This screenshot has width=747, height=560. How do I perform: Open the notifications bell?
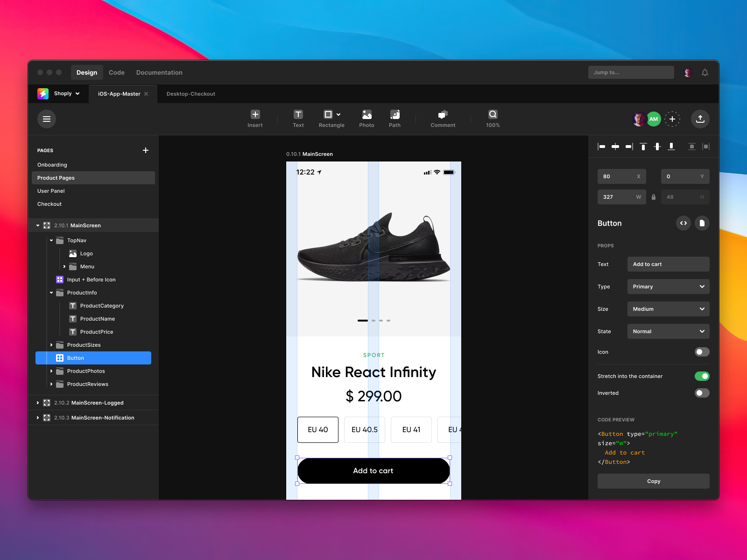pos(705,72)
